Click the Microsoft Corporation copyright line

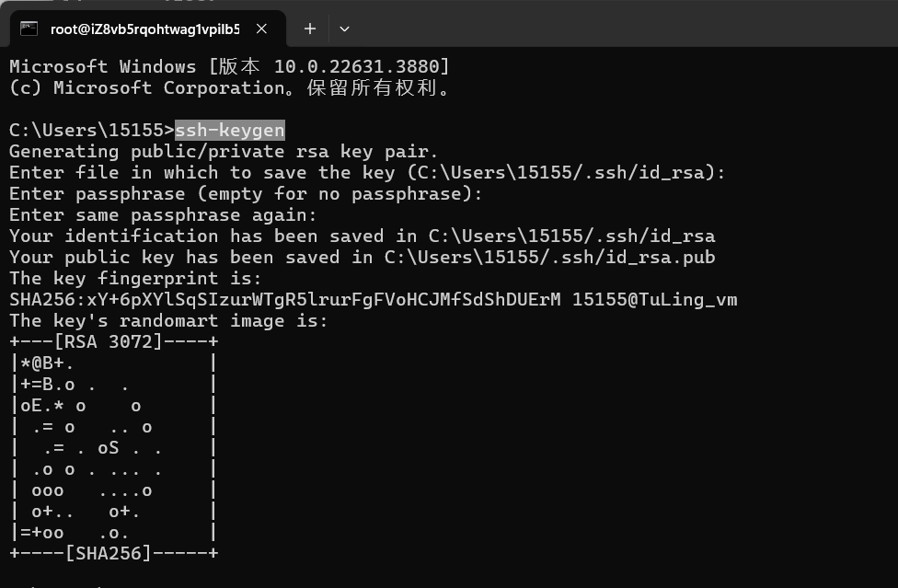tap(231, 88)
